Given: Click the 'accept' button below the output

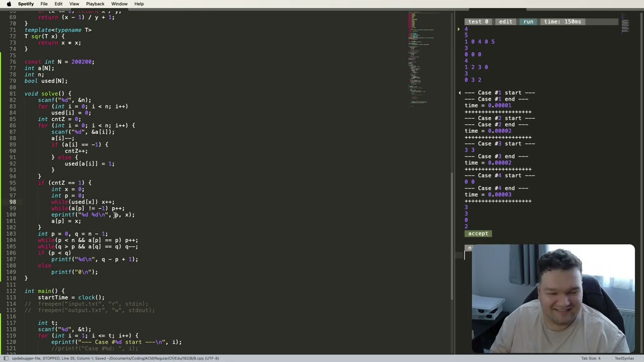Looking at the screenshot, I should coord(478,233).
